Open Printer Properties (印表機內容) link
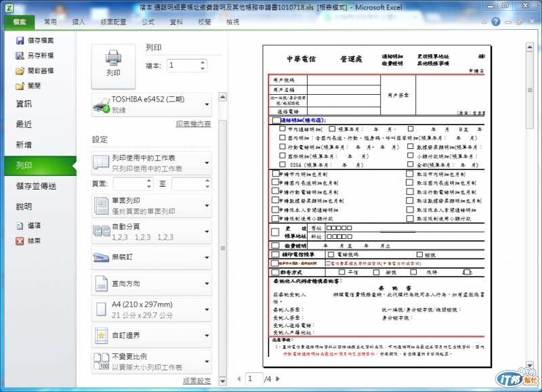Screen dimensions: 542x392 pos(193,124)
